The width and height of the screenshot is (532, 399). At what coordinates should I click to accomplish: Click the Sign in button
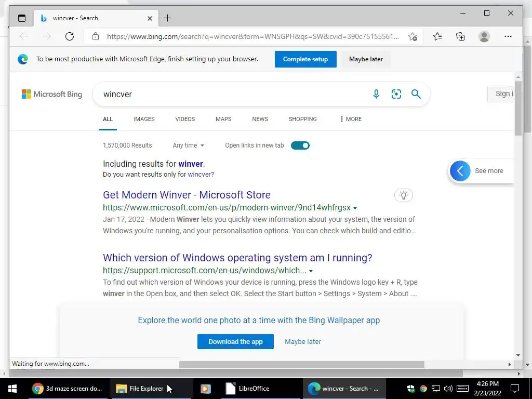pyautogui.click(x=501, y=94)
